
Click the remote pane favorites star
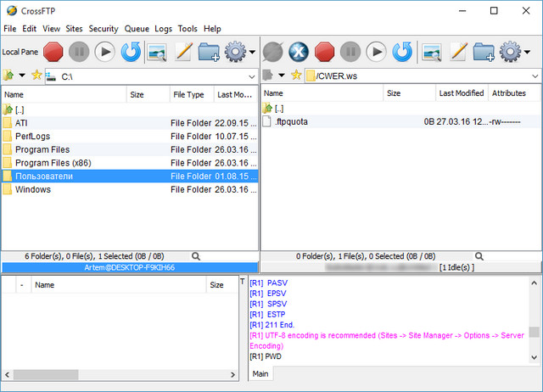pyautogui.click(x=296, y=75)
